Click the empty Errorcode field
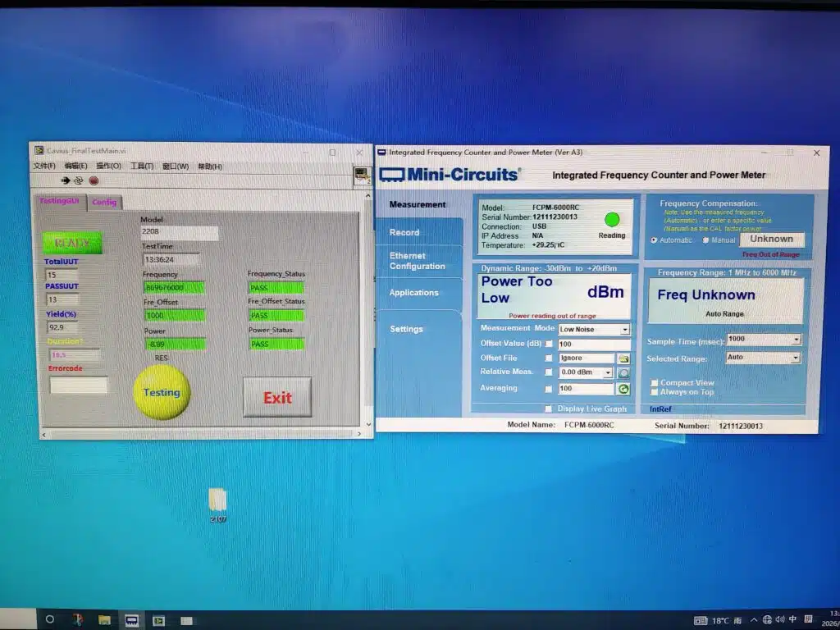 click(78, 385)
